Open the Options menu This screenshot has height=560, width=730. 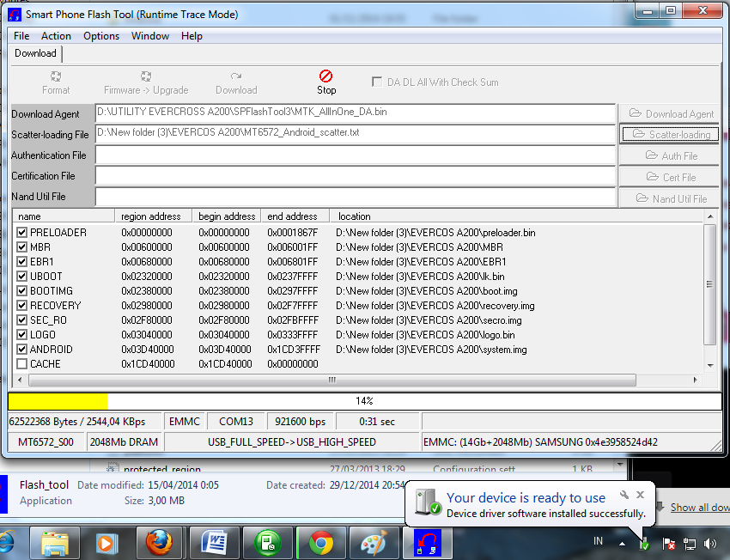[x=101, y=36]
